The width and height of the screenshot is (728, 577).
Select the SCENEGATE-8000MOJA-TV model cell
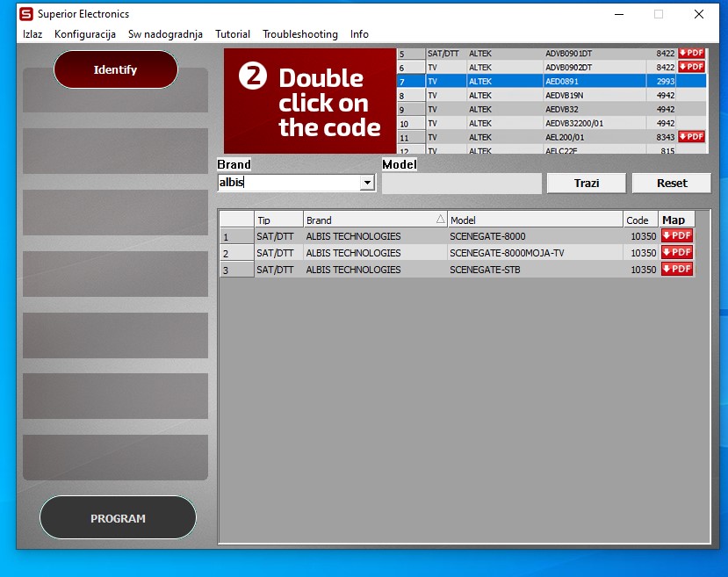point(536,253)
